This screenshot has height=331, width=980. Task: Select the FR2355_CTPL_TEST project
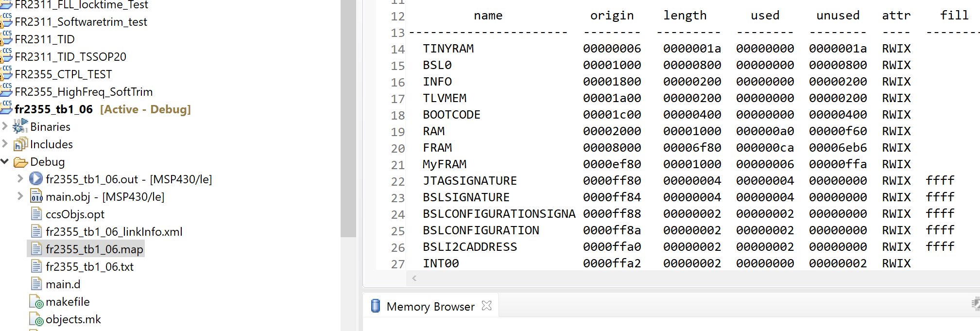click(63, 74)
